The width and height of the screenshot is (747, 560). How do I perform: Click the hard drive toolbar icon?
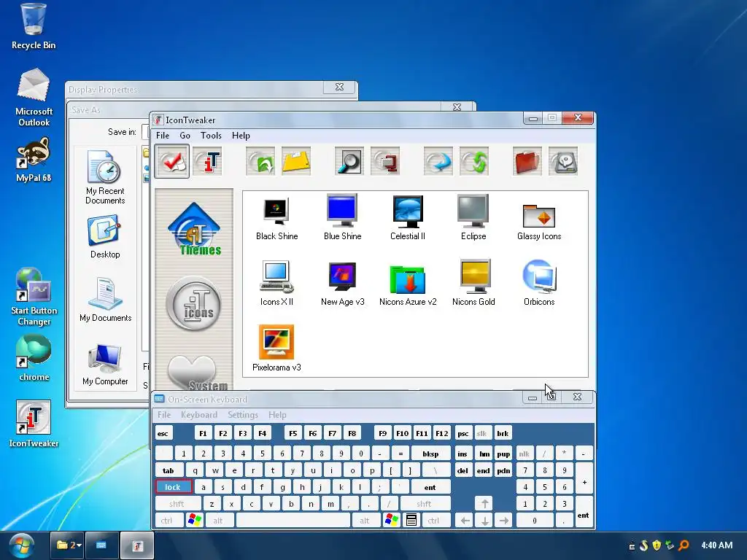(563, 162)
